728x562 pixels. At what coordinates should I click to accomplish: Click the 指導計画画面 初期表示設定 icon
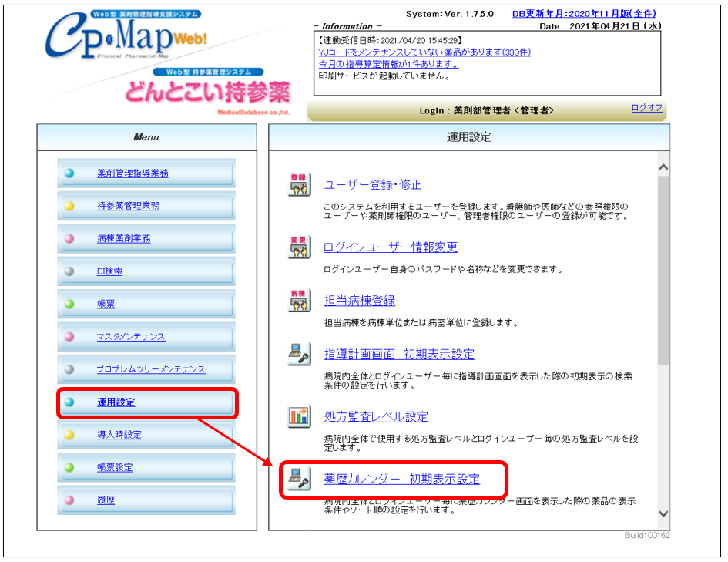(300, 355)
